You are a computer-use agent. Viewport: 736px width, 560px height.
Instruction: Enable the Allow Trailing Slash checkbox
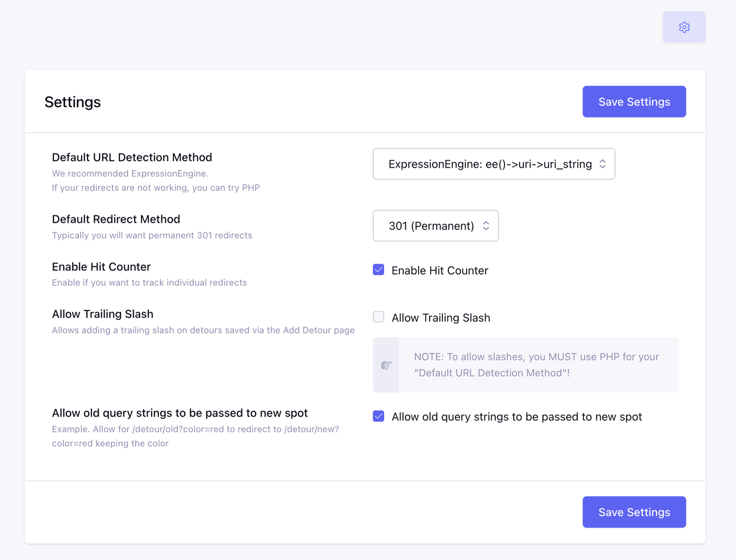(x=378, y=317)
